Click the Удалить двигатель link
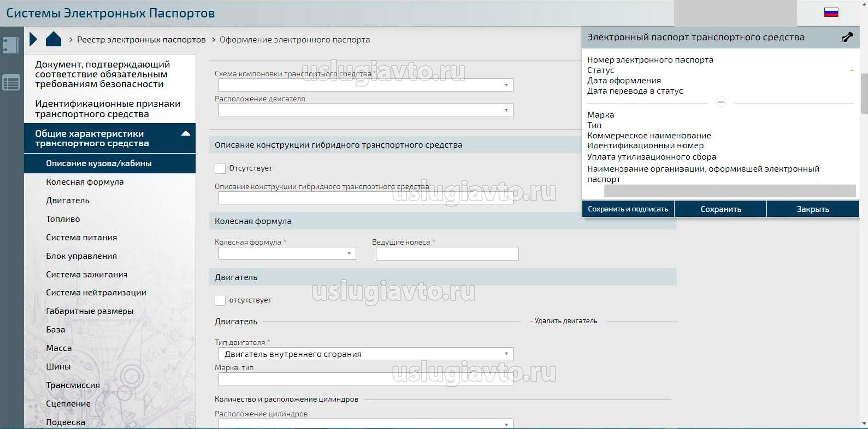The height and width of the screenshot is (429, 868). tap(565, 321)
